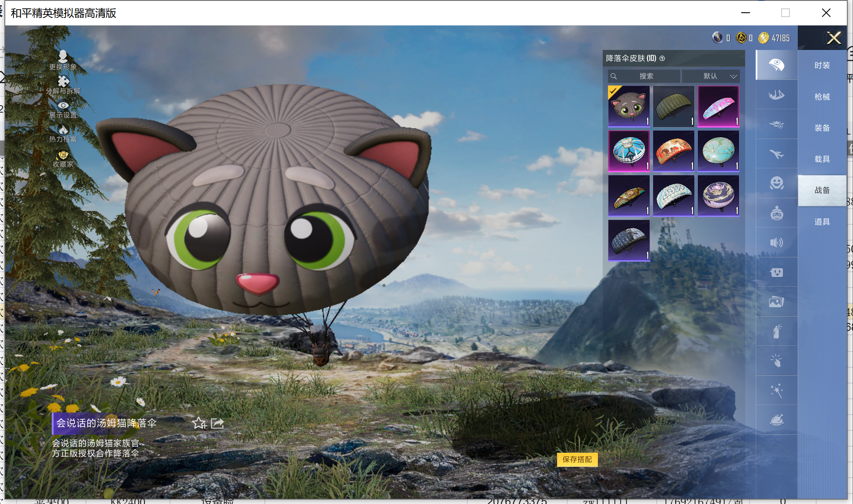Viewport: 853px width, 504px height.
Task: Switch to the 枪械 tab
Action: point(822,97)
